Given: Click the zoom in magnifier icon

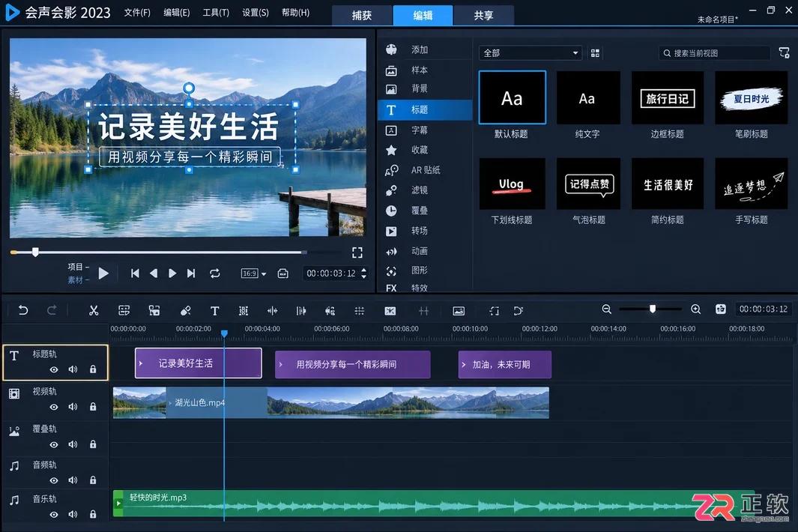Looking at the screenshot, I should [695, 309].
